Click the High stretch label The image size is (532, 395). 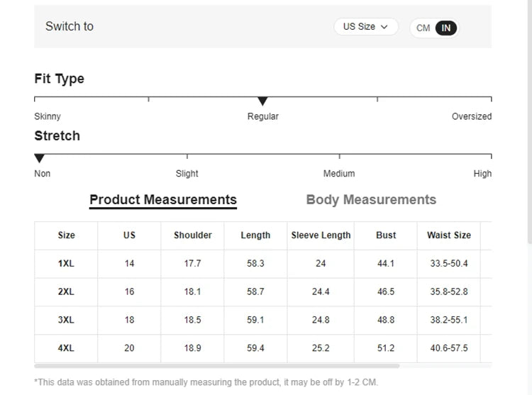tap(482, 174)
